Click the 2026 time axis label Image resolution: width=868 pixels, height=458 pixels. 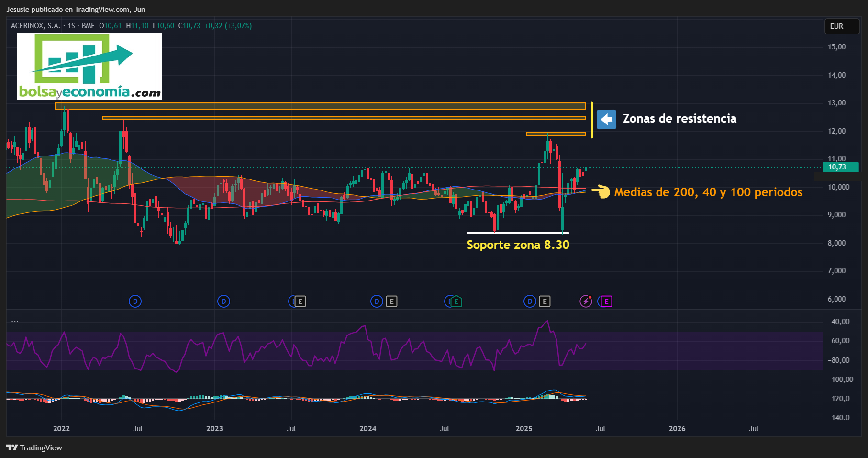pyautogui.click(x=677, y=429)
